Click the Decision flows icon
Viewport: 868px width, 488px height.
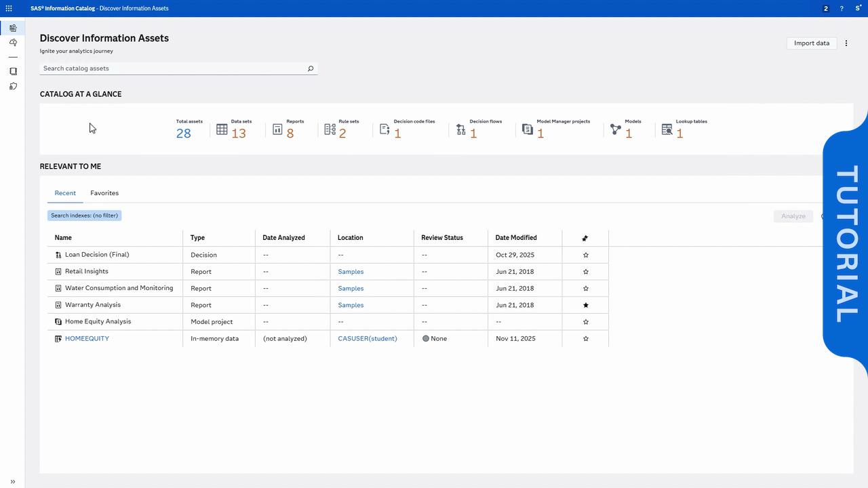[461, 129]
